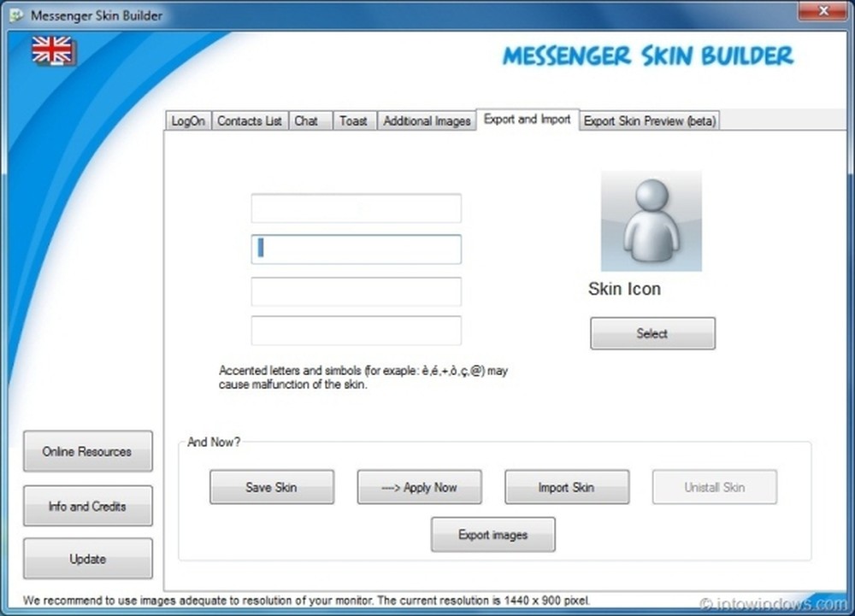Open the Toast tab
The height and width of the screenshot is (616, 855).
tap(354, 120)
